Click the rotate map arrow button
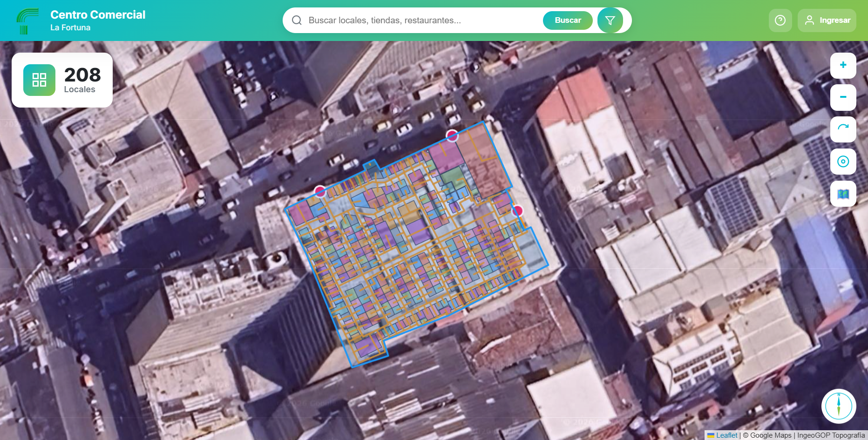 click(x=843, y=129)
